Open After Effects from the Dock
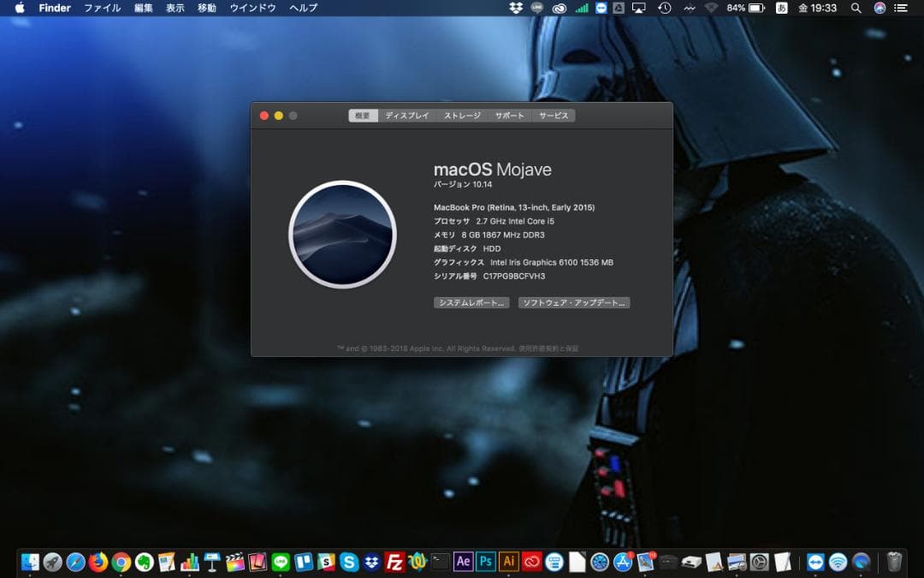This screenshot has width=924, height=578. pos(463,563)
